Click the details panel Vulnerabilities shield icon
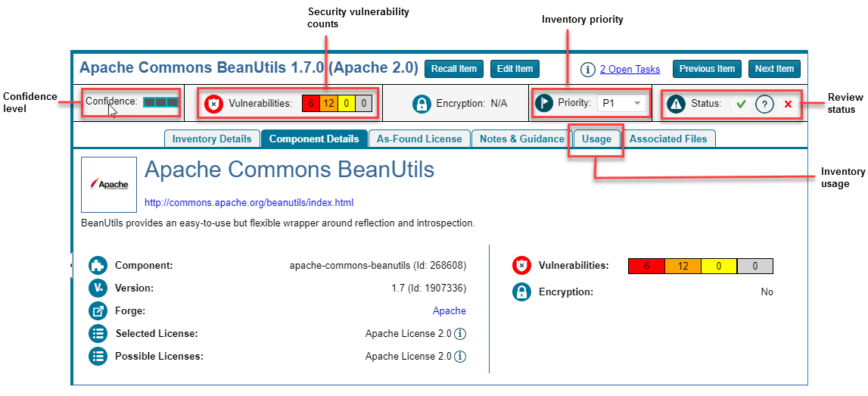The image size is (868, 396). pyautogui.click(x=521, y=266)
